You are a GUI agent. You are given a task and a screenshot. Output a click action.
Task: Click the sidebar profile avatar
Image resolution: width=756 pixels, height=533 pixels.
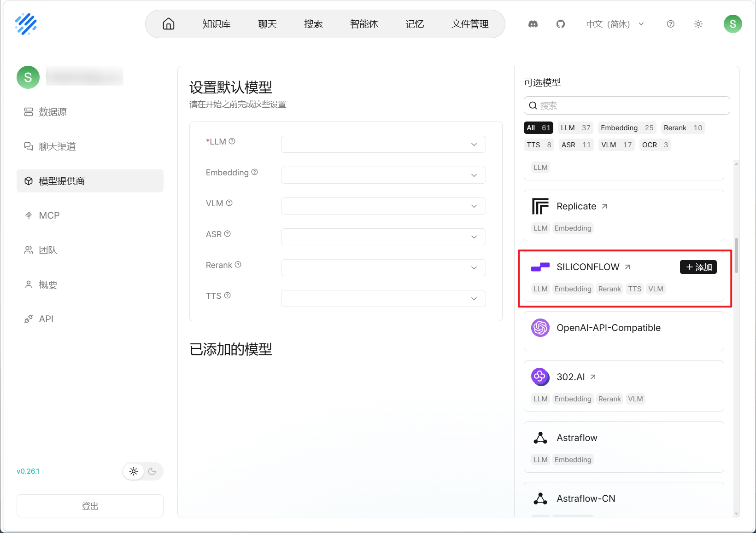click(x=28, y=77)
